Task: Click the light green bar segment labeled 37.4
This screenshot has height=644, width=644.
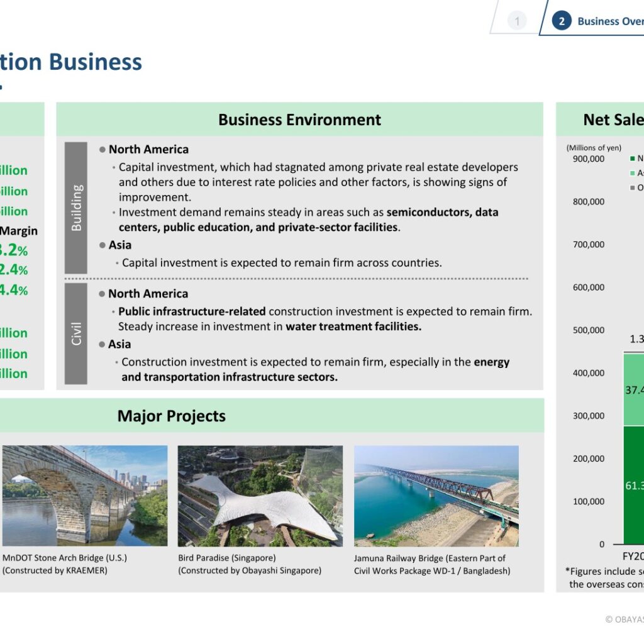Action: [x=634, y=390]
